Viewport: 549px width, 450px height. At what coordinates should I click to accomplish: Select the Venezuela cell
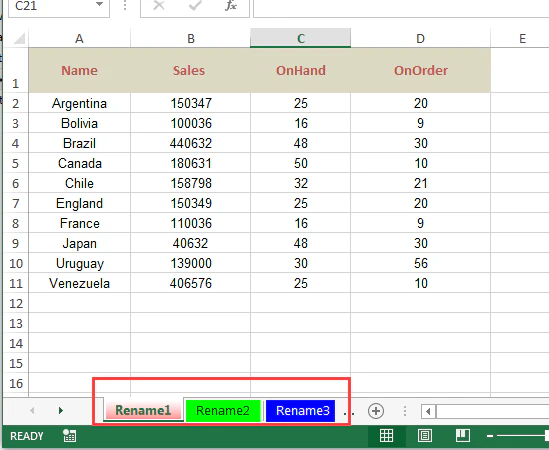[x=79, y=283]
